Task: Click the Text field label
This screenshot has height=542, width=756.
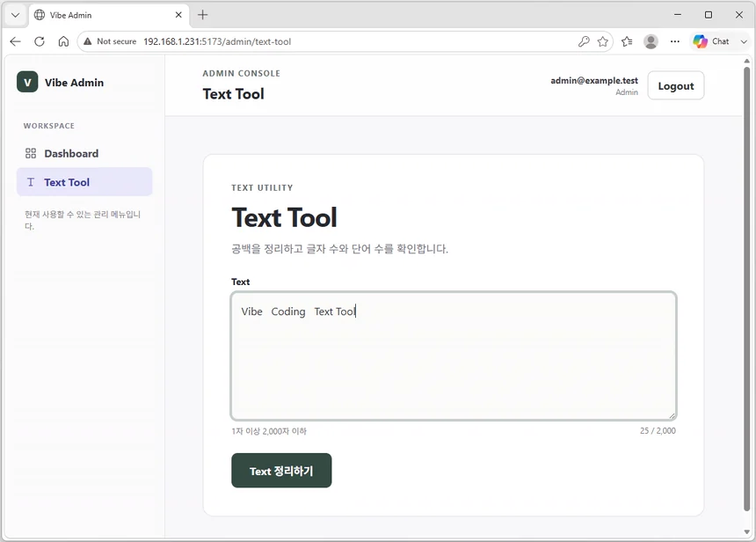Action: (x=241, y=282)
